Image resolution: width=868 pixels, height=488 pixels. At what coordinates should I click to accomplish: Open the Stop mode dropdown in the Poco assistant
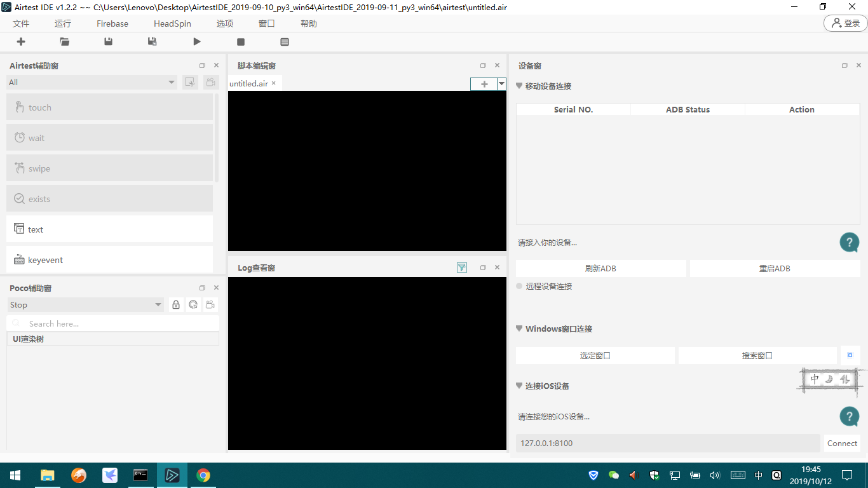(x=86, y=304)
